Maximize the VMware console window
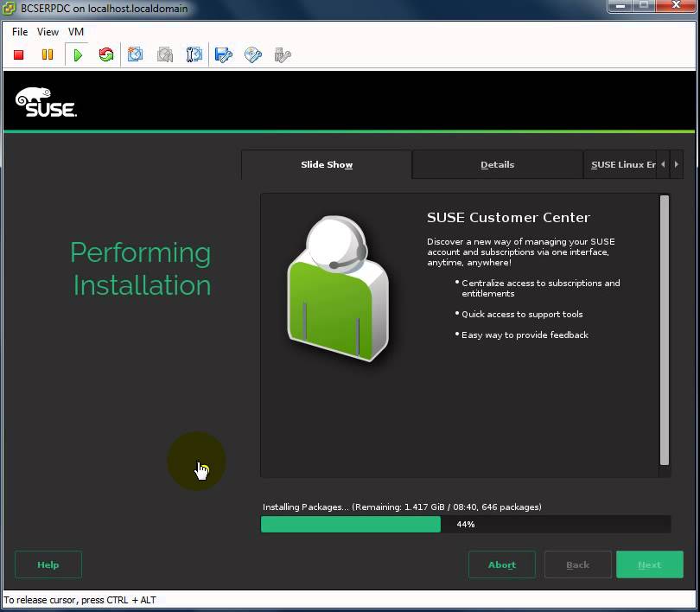The width and height of the screenshot is (700, 612). click(643, 6)
